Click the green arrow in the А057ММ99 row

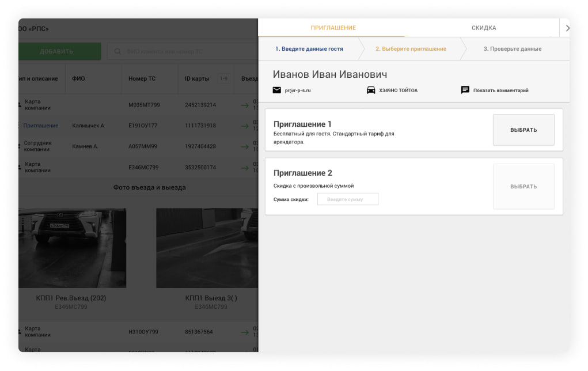tap(245, 146)
